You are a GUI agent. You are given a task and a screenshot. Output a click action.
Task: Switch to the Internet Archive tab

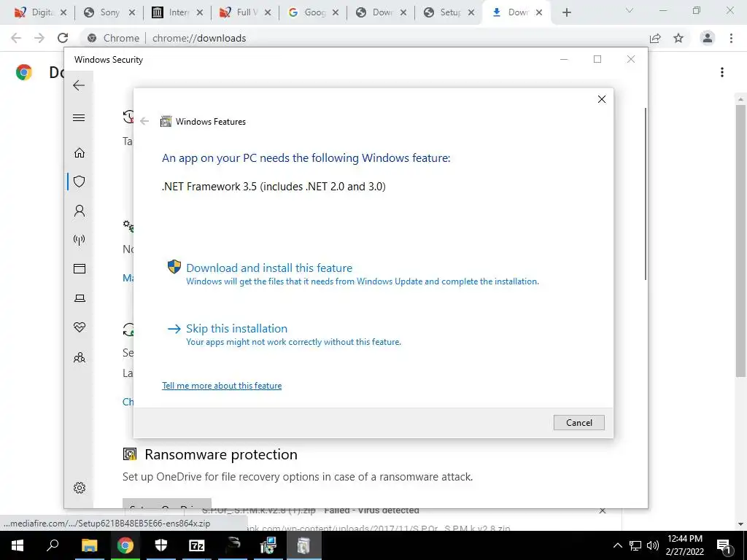[177, 12]
